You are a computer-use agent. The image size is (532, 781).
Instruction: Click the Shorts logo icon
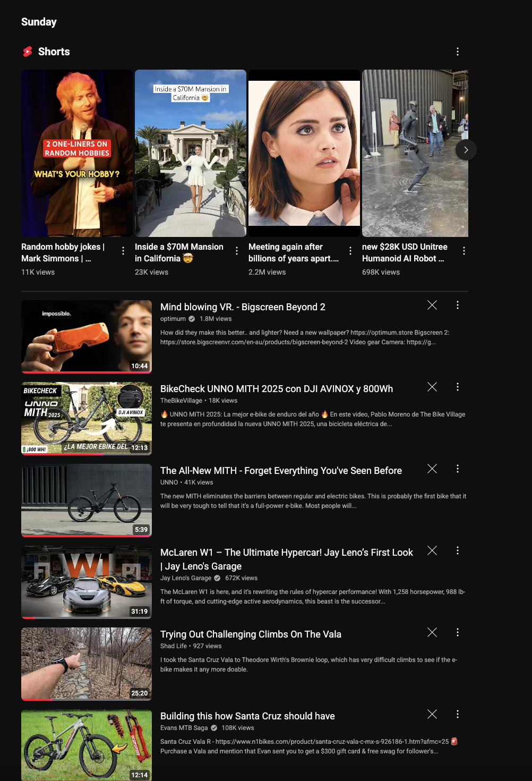[x=28, y=52]
